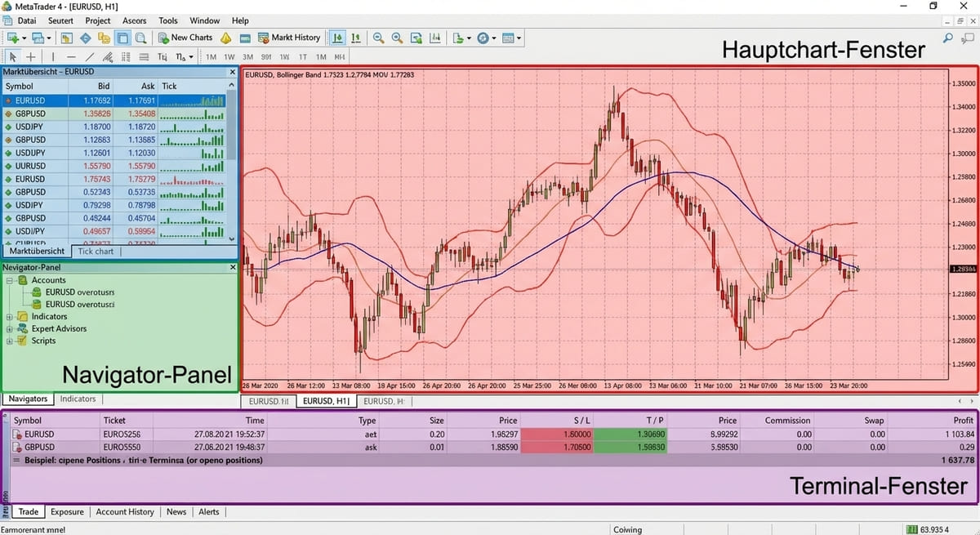Open the dropdown arrow beside Profiles icon
The width and height of the screenshot is (980, 535).
[50, 38]
